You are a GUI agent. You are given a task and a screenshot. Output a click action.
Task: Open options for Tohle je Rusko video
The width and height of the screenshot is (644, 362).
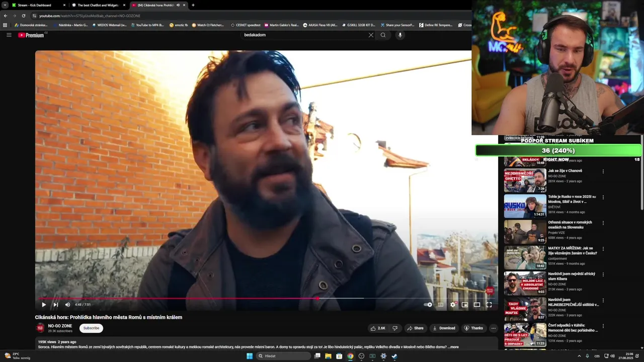coord(603,197)
